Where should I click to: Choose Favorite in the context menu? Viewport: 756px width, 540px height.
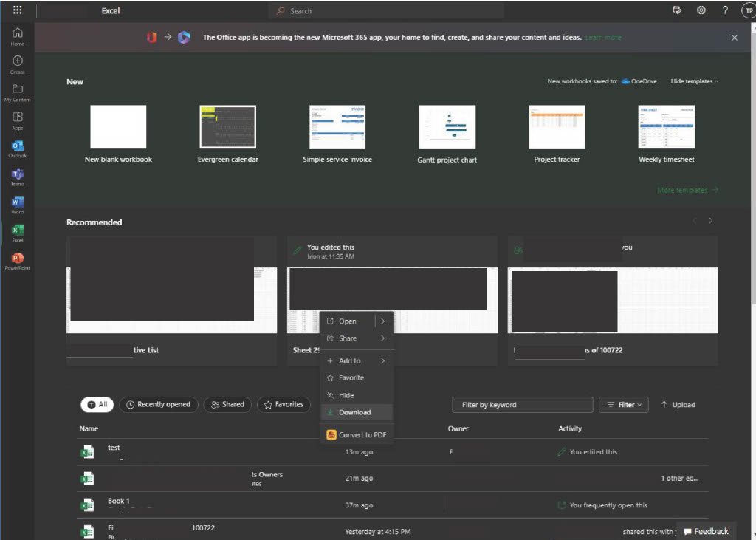coord(357,378)
